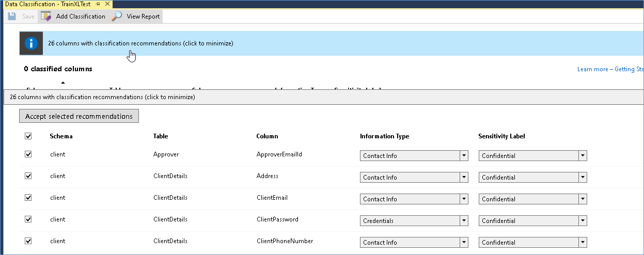Click the sort arrow above classified columns grid
The image size is (644, 255).
tap(62, 82)
